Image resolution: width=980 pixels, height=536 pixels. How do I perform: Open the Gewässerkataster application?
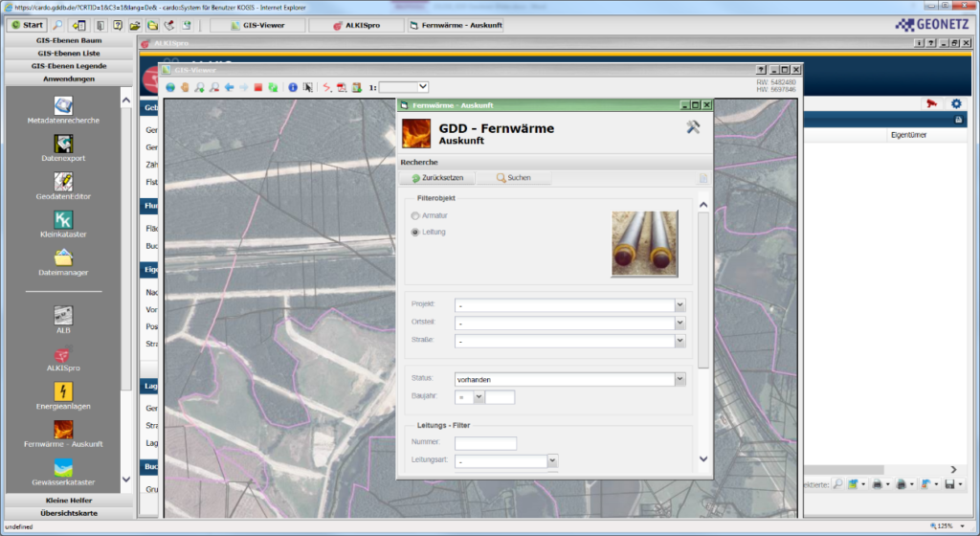coord(63,468)
